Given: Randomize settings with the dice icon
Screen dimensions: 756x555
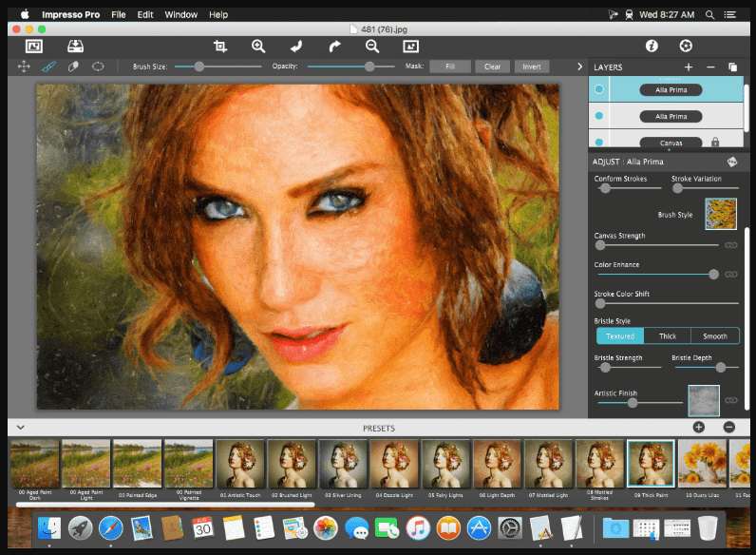Looking at the screenshot, I should [x=732, y=162].
